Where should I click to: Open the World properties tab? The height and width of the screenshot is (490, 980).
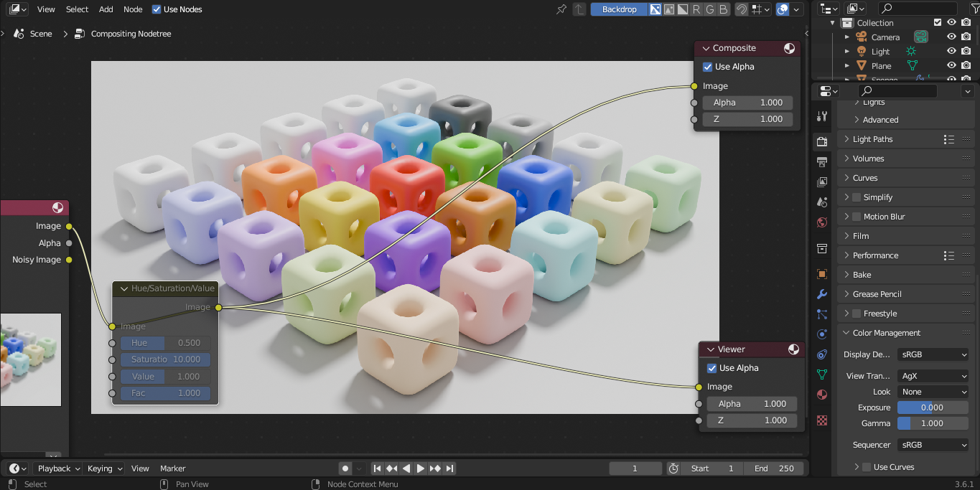point(823,222)
